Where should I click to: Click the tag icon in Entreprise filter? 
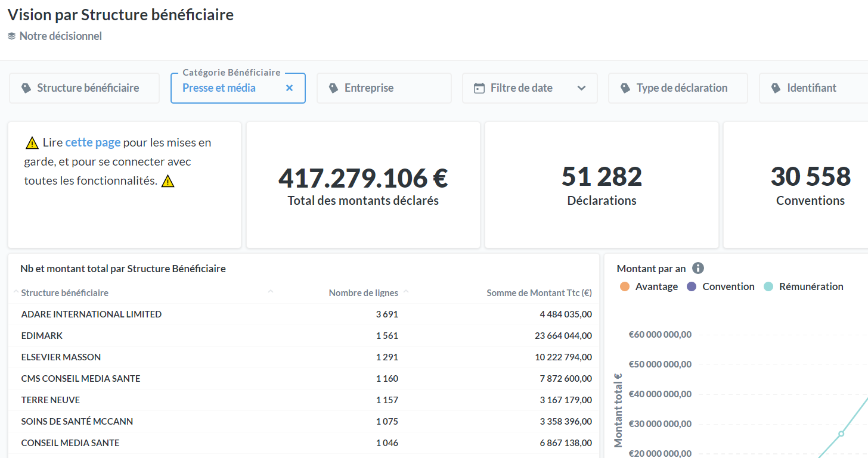[x=333, y=88]
